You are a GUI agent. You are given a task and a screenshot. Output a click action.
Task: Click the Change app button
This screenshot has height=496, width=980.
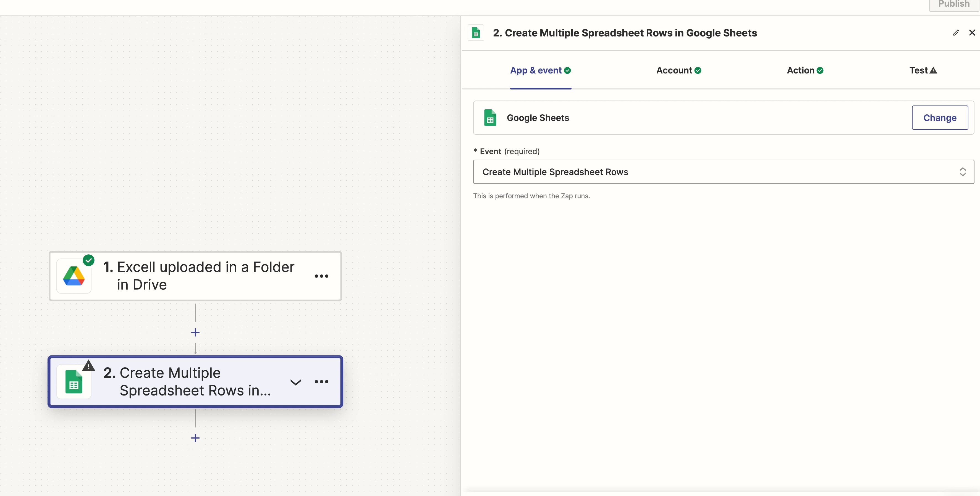[x=940, y=118]
